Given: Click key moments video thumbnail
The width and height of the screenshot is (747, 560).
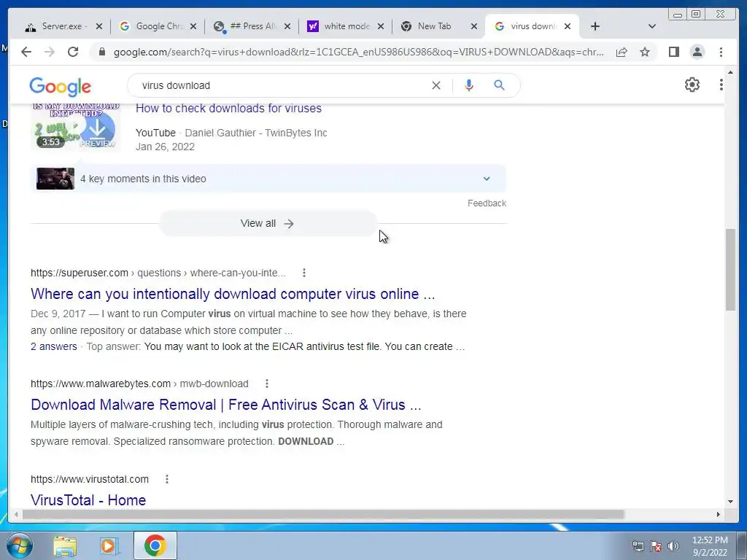Looking at the screenshot, I should click(55, 179).
